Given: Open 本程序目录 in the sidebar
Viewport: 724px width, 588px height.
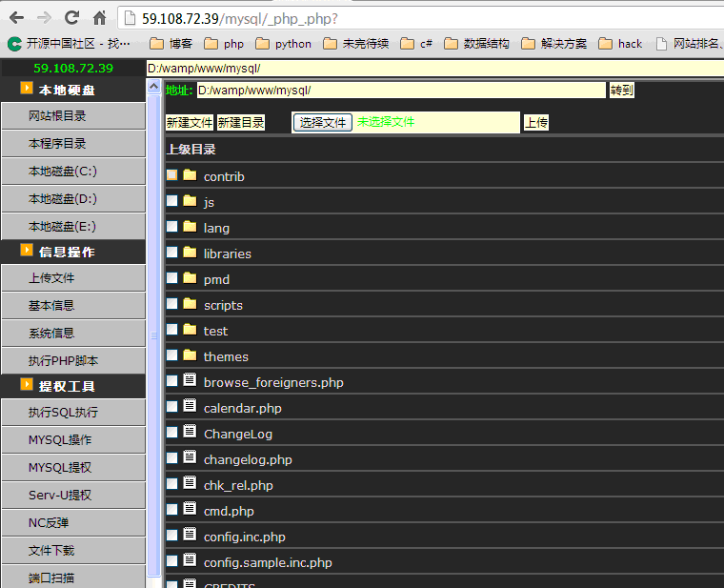Looking at the screenshot, I should (73, 144).
